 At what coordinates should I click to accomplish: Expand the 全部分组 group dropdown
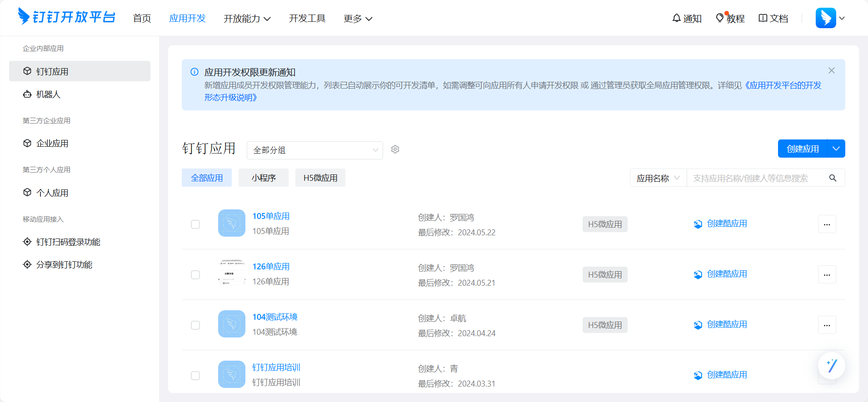click(315, 150)
